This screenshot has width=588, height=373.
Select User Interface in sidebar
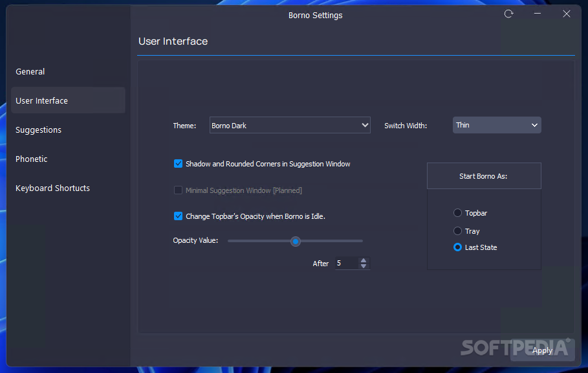(68, 100)
